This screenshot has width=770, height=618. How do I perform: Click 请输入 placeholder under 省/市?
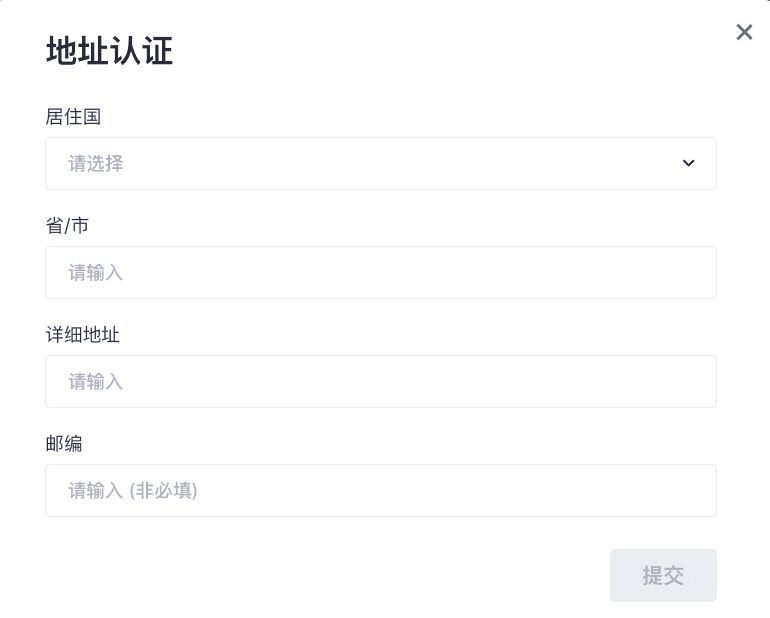pyautogui.click(x=96, y=272)
